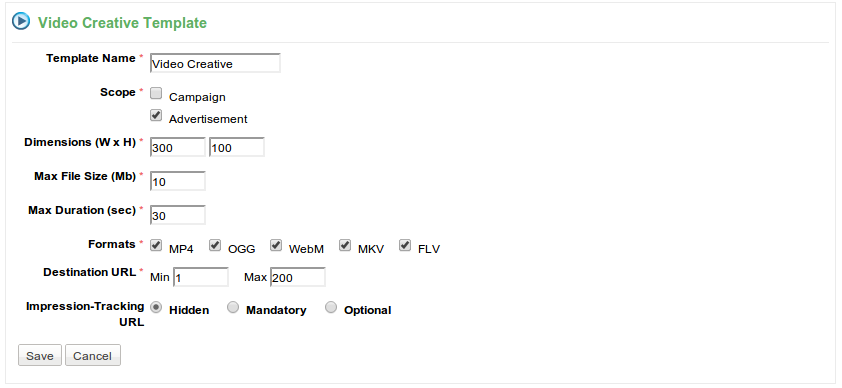The height and width of the screenshot is (388, 842).
Task: Uncheck the Advertisement scope checkbox
Action: [x=156, y=115]
